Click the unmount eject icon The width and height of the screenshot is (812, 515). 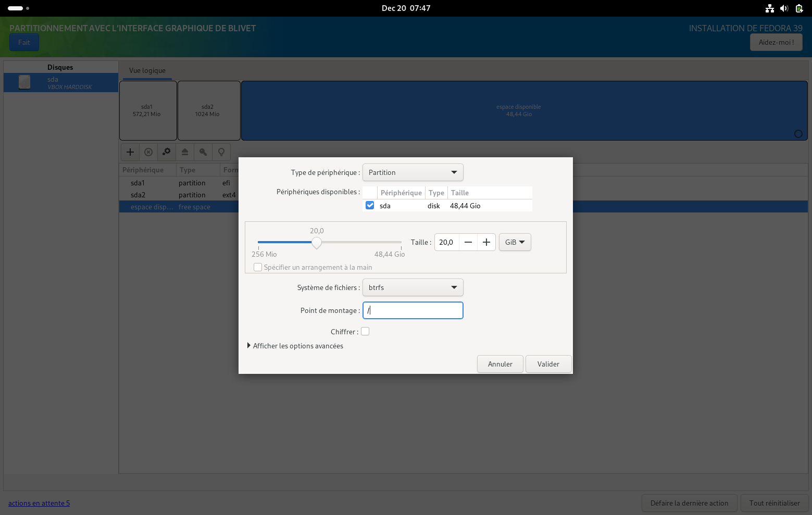185,152
